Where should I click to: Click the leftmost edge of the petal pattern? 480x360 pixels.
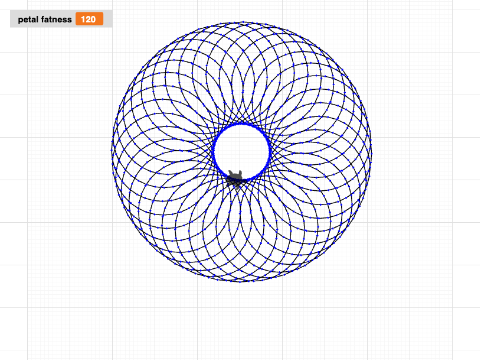[x=113, y=152]
